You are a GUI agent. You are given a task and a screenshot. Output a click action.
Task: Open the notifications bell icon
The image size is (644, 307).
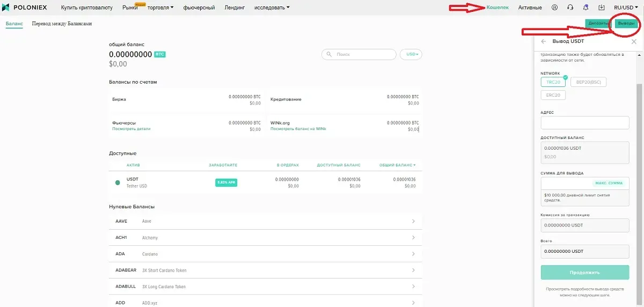586,8
